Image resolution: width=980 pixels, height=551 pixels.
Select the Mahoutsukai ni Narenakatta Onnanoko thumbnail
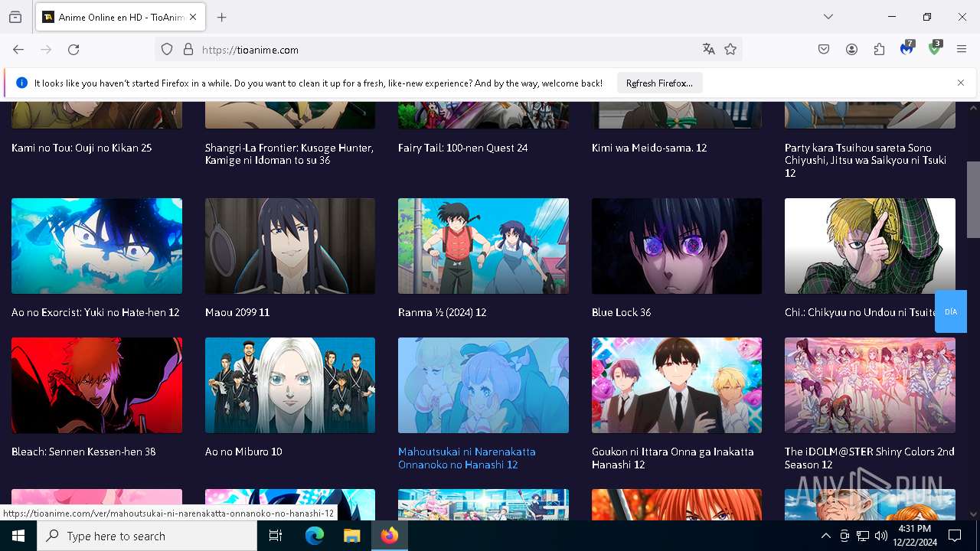point(483,385)
